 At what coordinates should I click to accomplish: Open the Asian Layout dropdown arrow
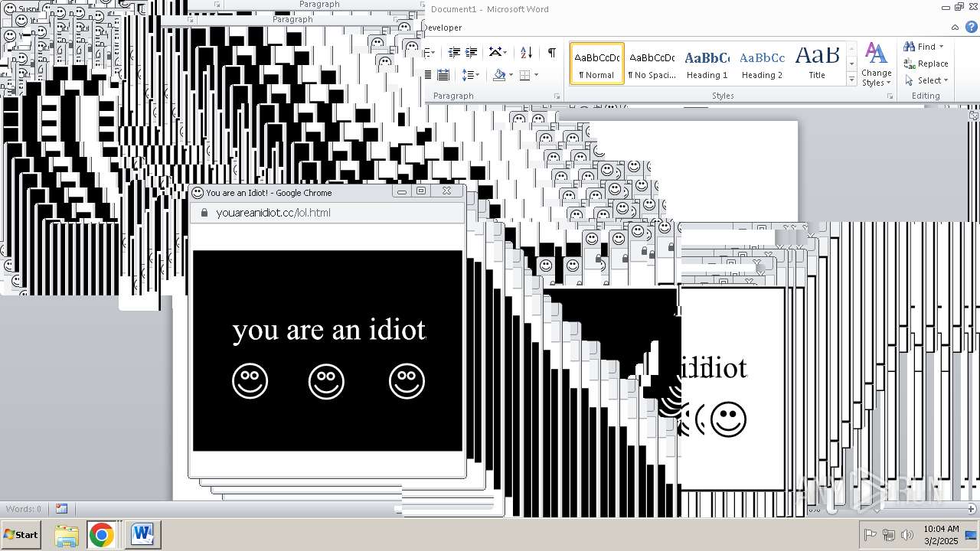click(506, 52)
